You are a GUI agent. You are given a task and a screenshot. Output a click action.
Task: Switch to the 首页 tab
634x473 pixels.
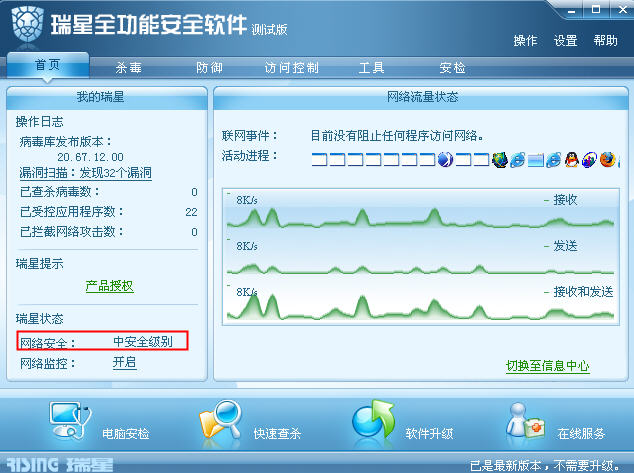pyautogui.click(x=48, y=65)
